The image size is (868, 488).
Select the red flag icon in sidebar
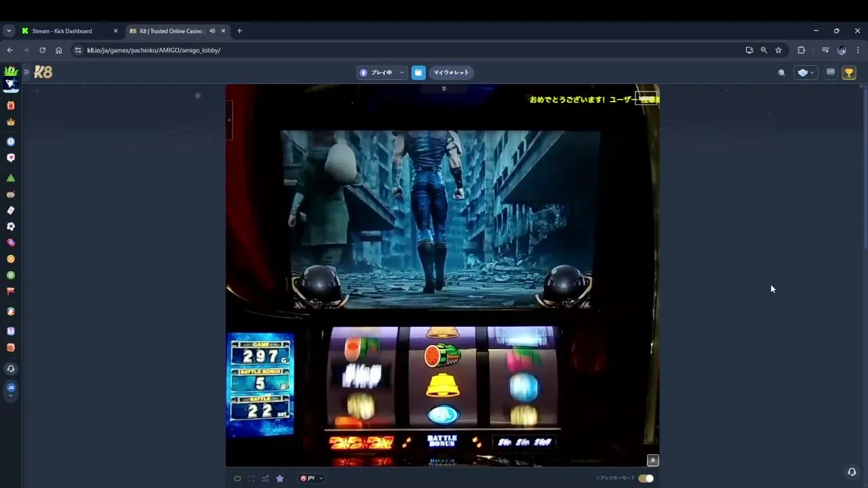tap(10, 291)
